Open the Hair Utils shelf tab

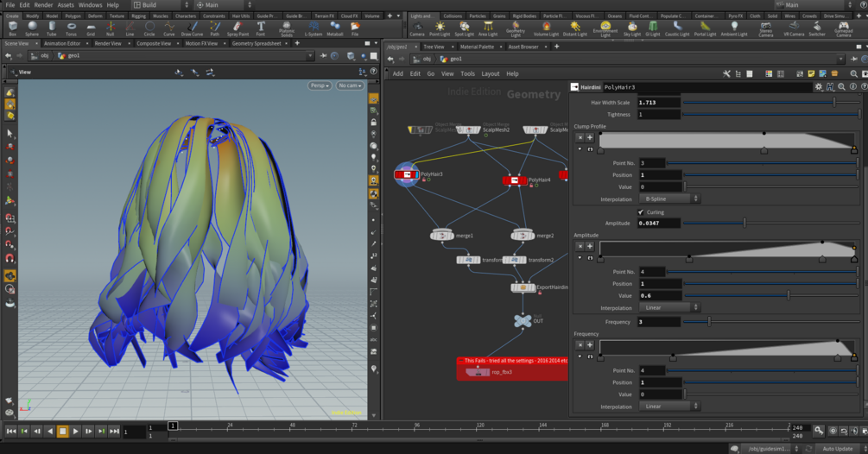pos(240,16)
